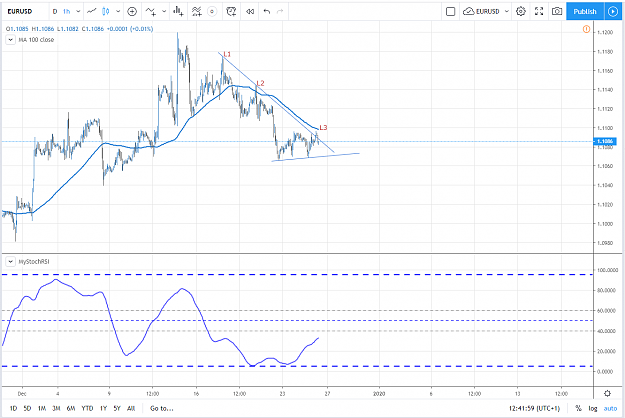Switch to line chart style

pyautogui.click(x=92, y=12)
